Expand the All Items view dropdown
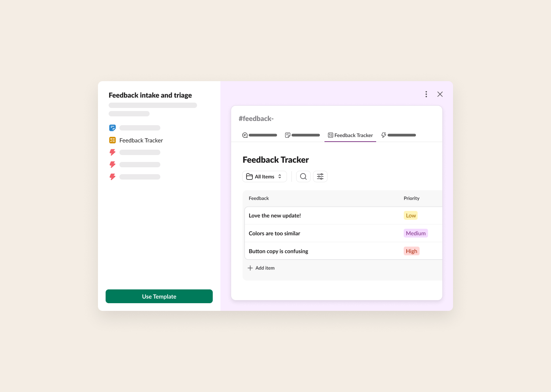Viewport: 551px width, 392px height. click(x=264, y=176)
